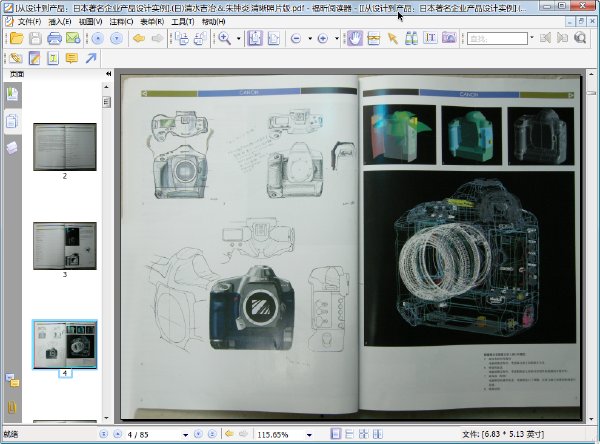Screen dimensions: 600x444
Task: Open search with the binoculars icon
Action: [411, 38]
